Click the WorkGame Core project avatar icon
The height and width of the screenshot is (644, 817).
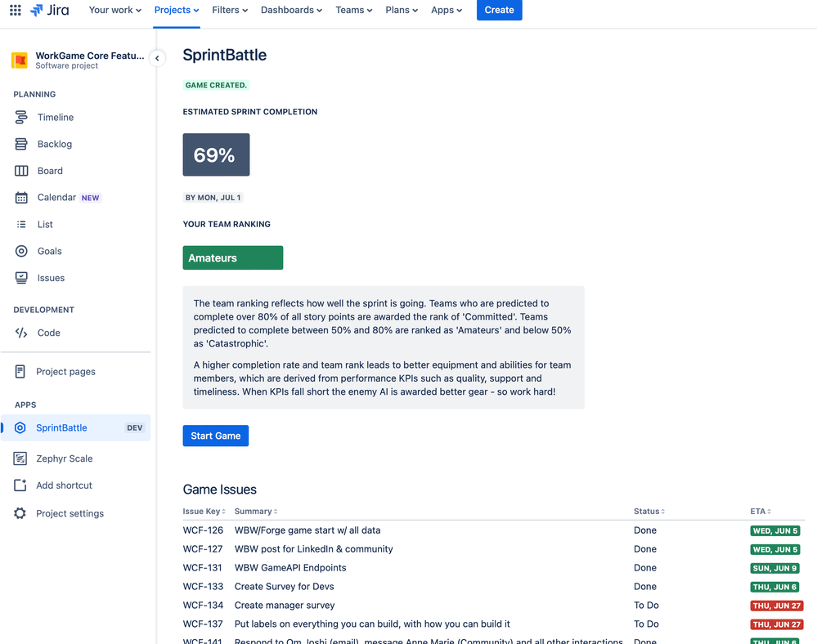20,60
